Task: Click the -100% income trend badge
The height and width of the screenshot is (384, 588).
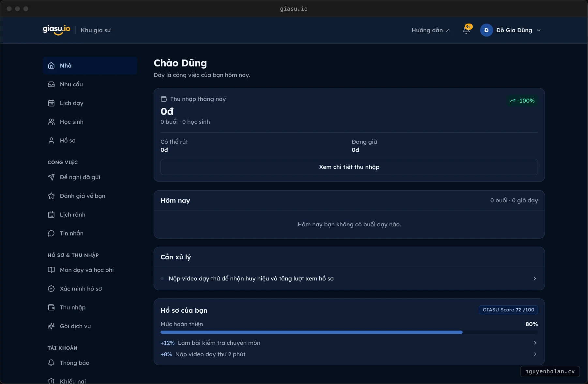Action: point(522,101)
